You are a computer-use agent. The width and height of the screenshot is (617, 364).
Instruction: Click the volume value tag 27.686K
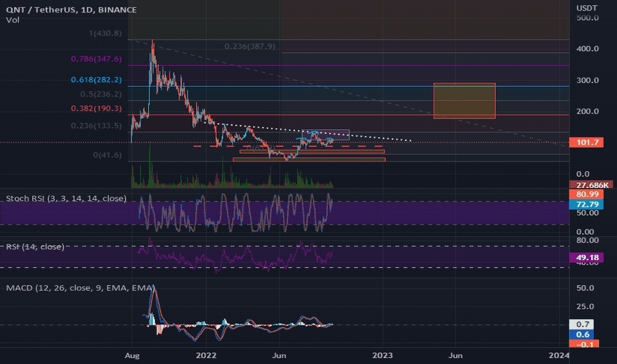click(x=591, y=185)
